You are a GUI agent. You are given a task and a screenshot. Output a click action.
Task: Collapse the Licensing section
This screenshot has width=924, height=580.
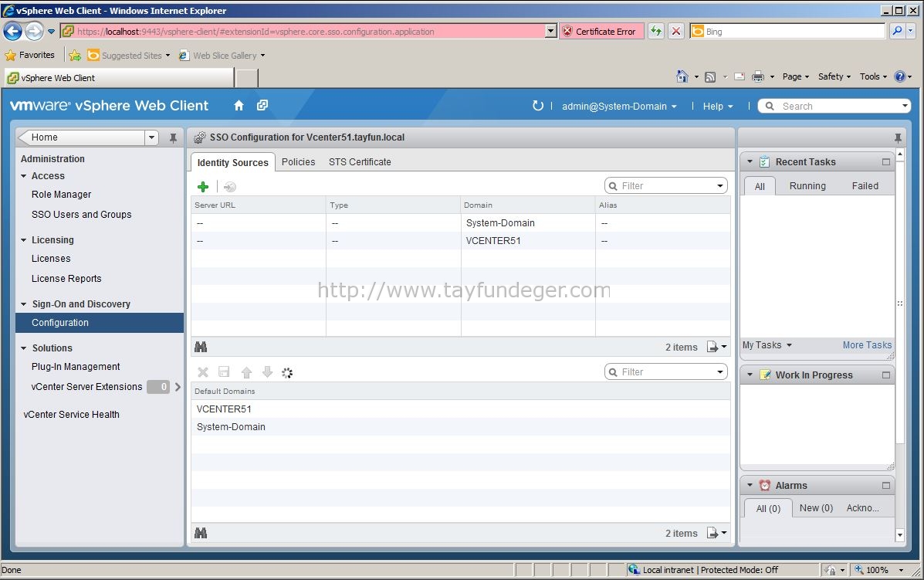tap(24, 240)
